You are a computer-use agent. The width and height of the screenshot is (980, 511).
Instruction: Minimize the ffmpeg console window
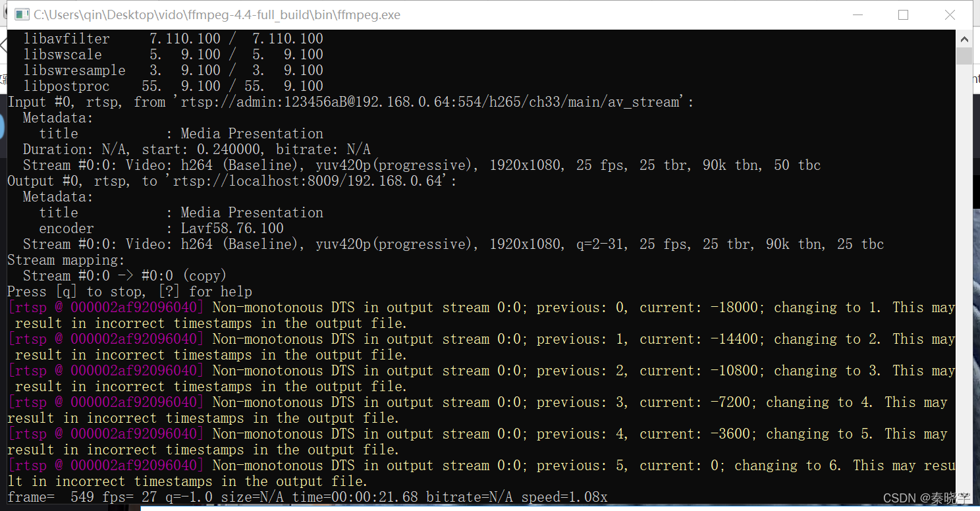pyautogui.click(x=857, y=14)
